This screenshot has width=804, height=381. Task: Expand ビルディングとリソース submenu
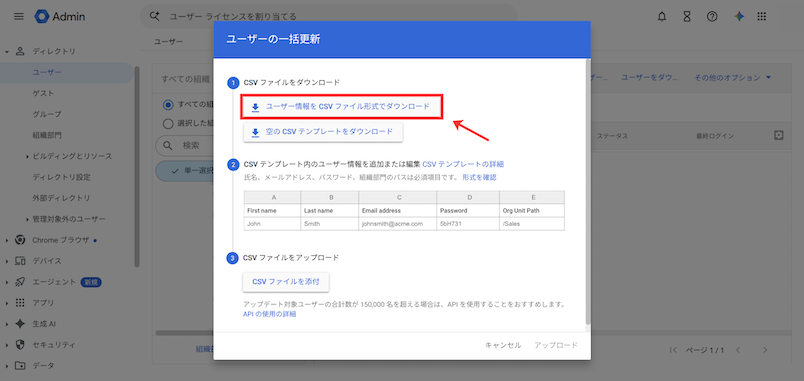tap(27, 156)
